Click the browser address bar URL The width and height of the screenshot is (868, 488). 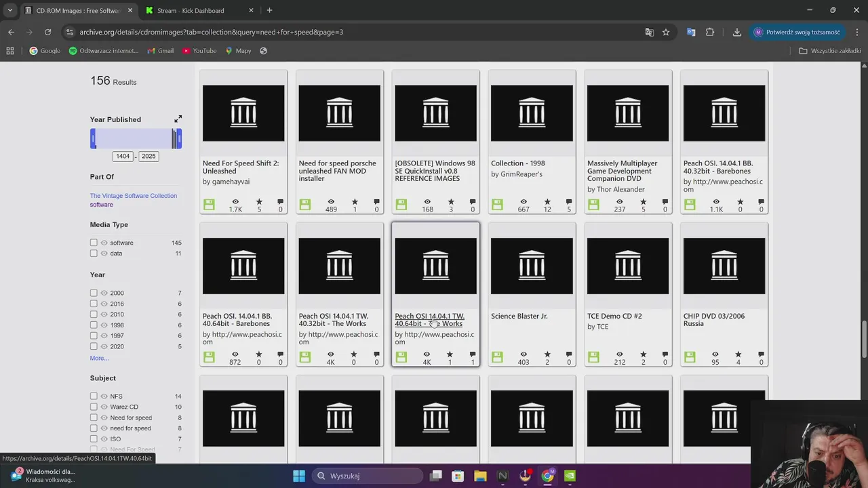[212, 32]
